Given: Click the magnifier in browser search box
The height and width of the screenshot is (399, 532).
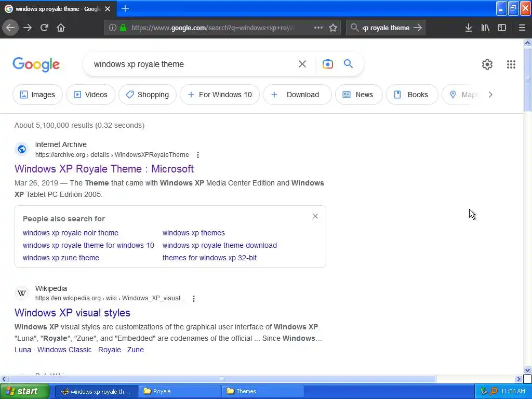Looking at the screenshot, I should pyautogui.click(x=354, y=28).
